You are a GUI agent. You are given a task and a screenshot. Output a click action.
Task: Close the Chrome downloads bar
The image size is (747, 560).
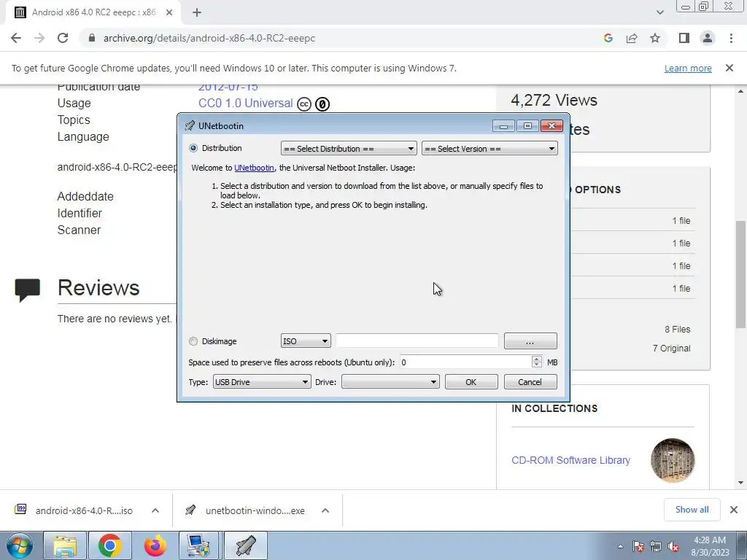click(734, 510)
